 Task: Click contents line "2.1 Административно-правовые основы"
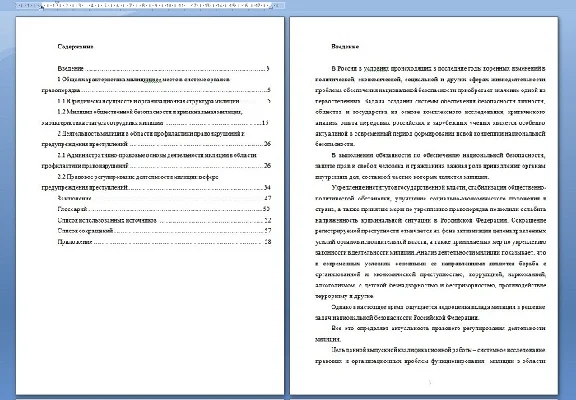[157, 155]
